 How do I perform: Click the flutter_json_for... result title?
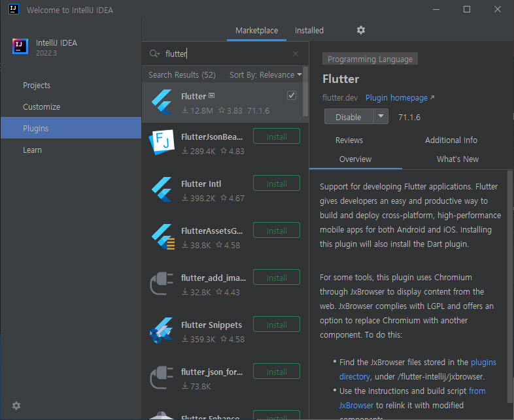coord(212,372)
